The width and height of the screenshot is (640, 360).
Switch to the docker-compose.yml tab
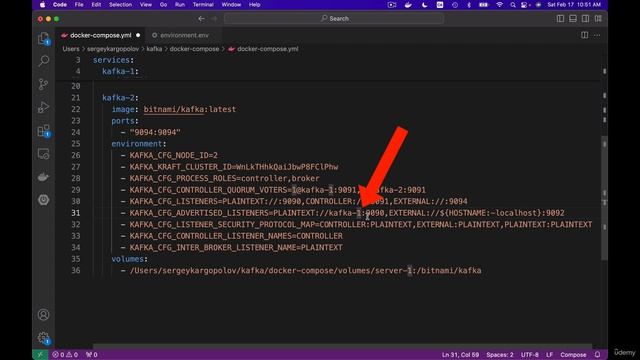(x=101, y=36)
